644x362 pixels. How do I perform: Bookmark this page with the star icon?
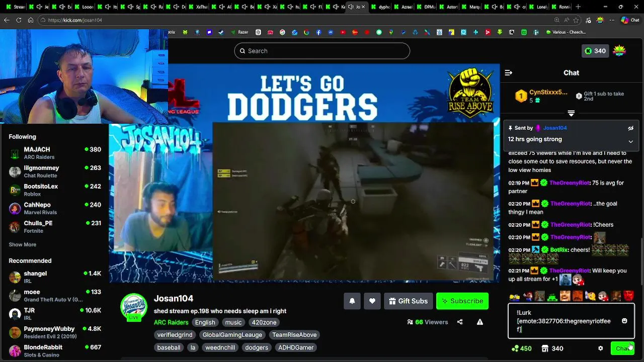(x=576, y=20)
